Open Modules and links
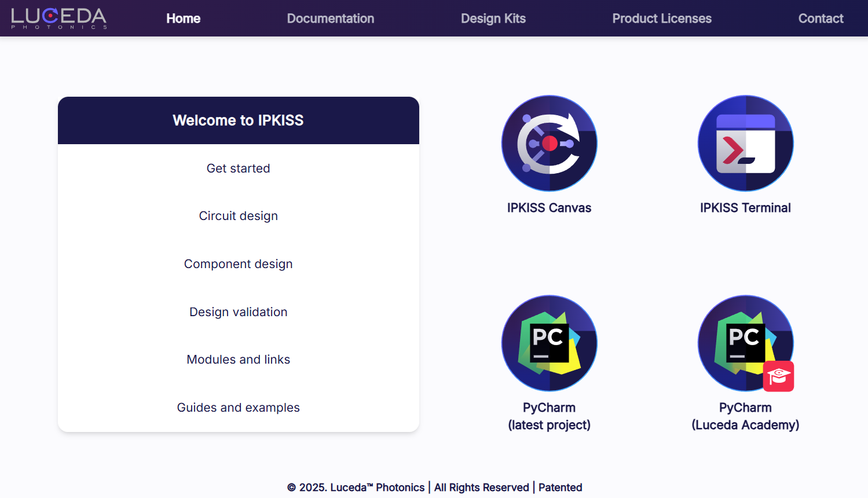Viewport: 868px width, 498px height. point(238,360)
